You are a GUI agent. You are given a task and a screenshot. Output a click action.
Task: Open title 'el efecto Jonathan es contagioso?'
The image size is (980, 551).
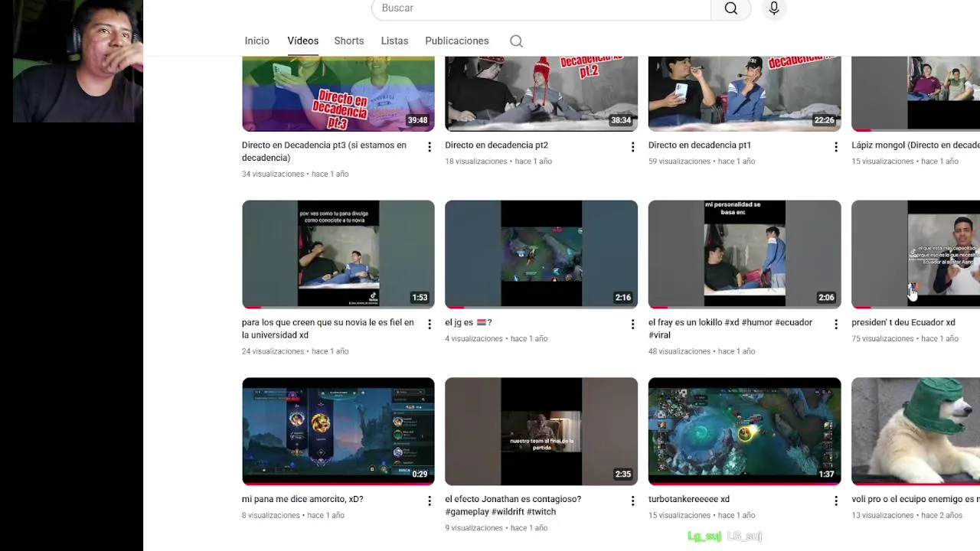[x=513, y=505]
